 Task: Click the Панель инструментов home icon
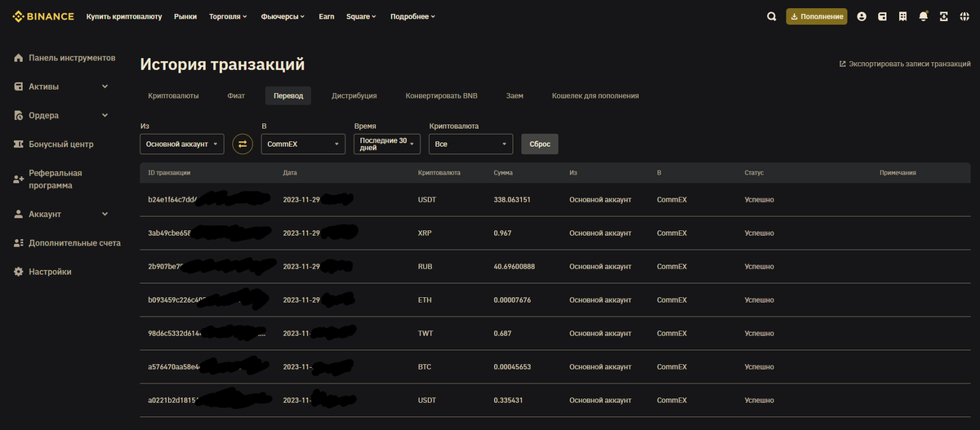19,58
